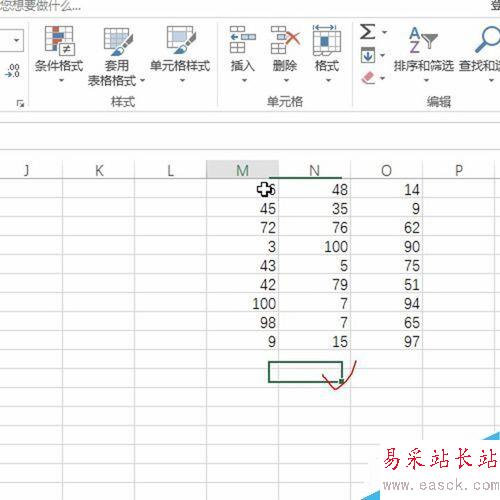Select column L header
500x500 pixels.
click(170, 170)
